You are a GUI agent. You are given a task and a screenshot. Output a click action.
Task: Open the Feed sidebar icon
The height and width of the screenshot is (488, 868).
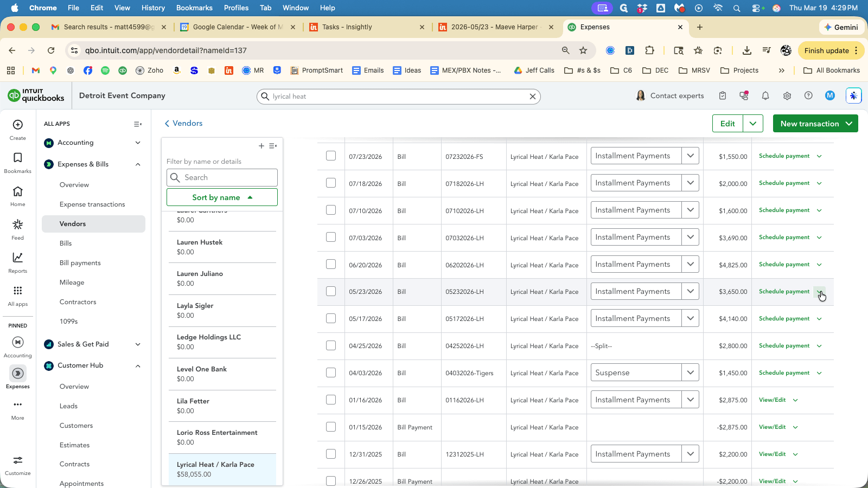18,224
